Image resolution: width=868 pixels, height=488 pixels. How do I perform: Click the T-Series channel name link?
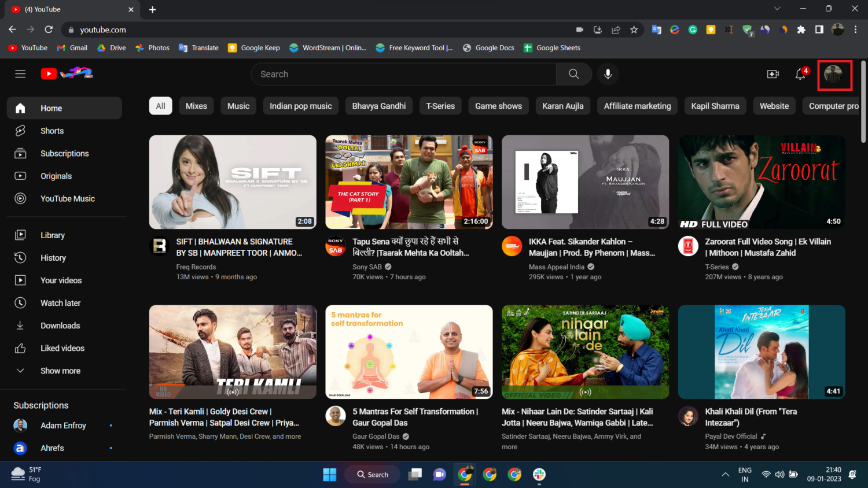(717, 267)
